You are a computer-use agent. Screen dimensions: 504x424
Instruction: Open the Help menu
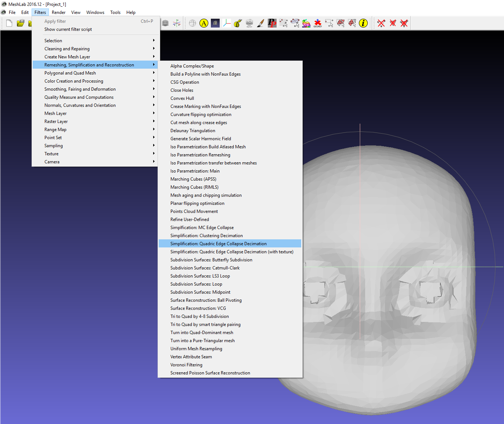[x=131, y=12]
